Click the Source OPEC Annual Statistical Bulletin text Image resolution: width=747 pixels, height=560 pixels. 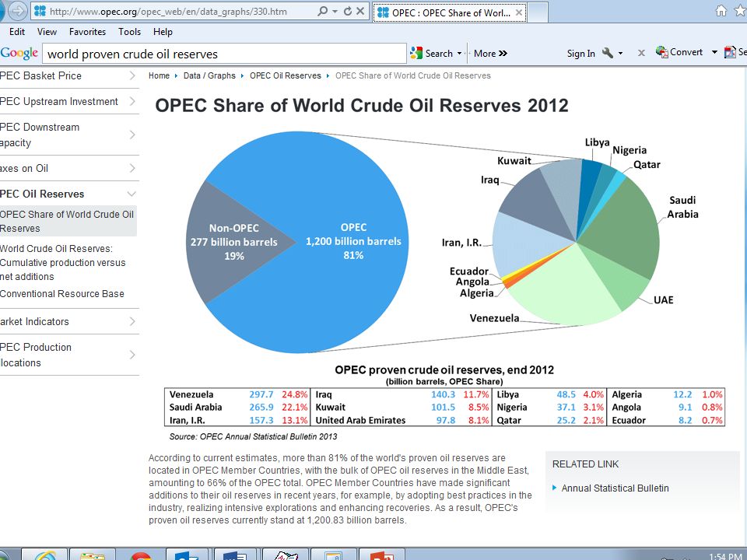pos(253,436)
